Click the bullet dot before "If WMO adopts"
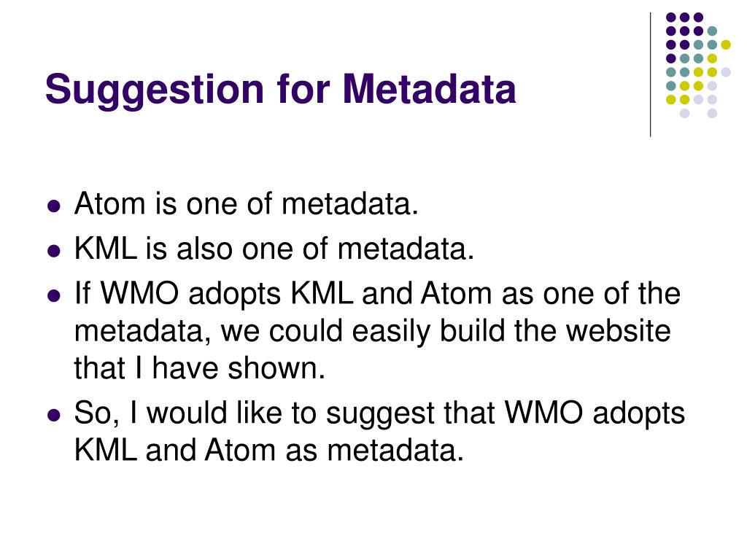The image size is (747, 560). (x=54, y=296)
